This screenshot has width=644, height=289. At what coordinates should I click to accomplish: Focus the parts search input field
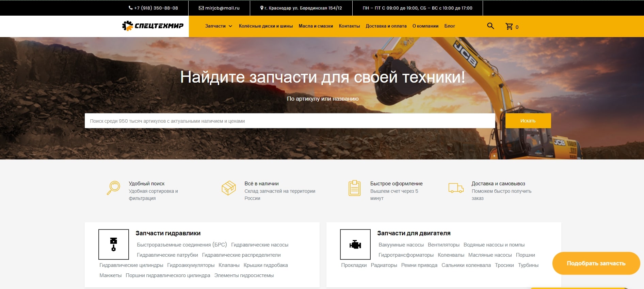[290, 121]
